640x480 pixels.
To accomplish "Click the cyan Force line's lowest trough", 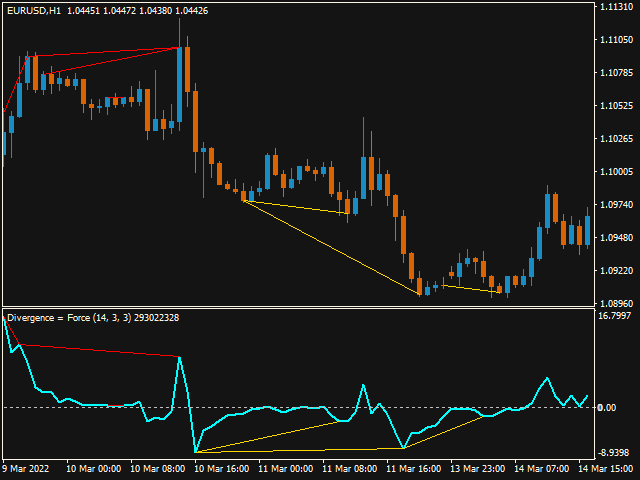I will 196,452.
